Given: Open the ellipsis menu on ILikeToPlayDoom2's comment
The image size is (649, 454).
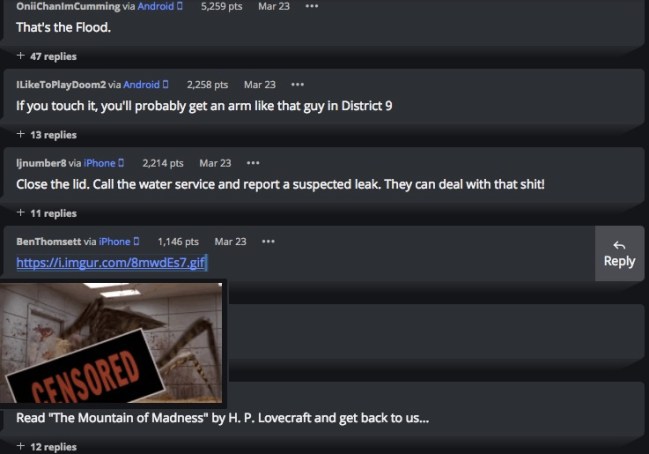Looking at the screenshot, I should [x=297, y=84].
